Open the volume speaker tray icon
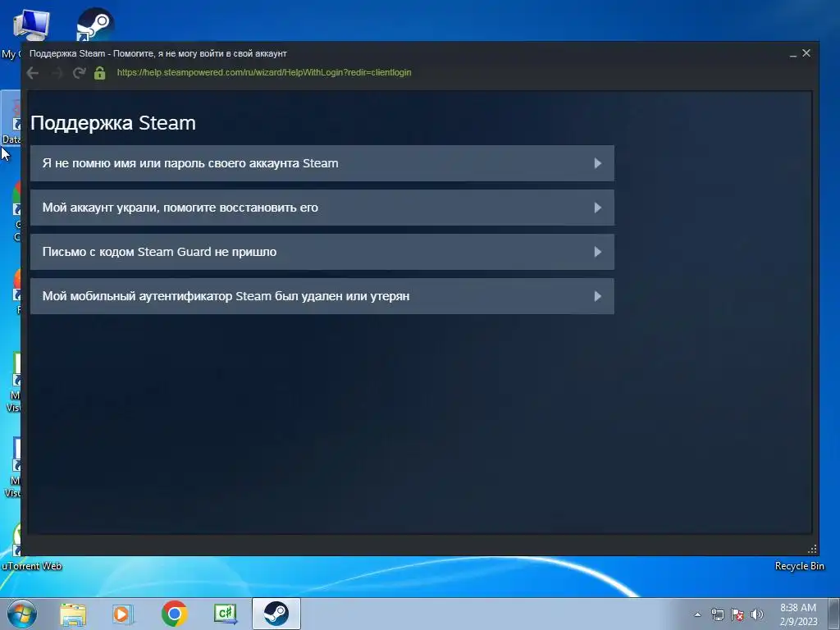The height and width of the screenshot is (630, 840). pyautogui.click(x=757, y=614)
